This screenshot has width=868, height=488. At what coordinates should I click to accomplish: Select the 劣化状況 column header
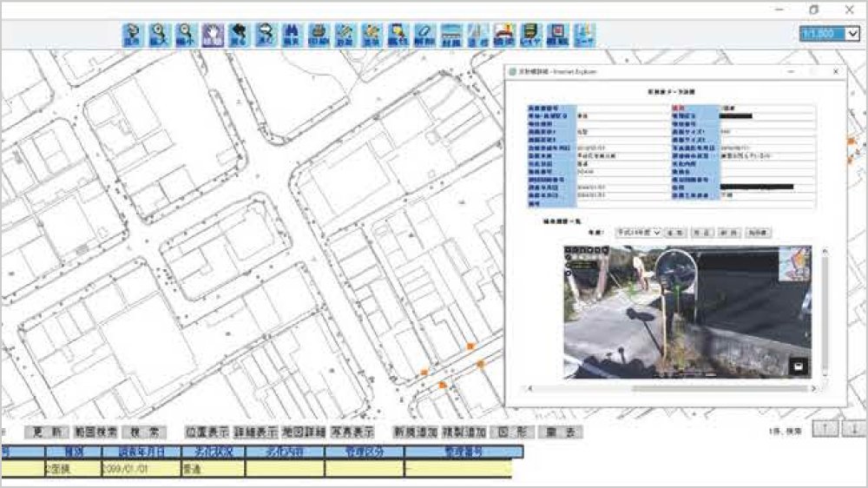click(214, 452)
